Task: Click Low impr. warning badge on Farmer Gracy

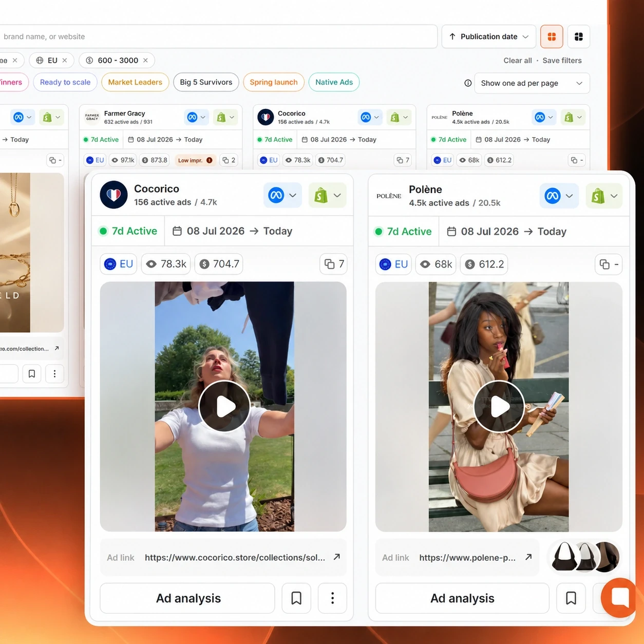Action: click(x=195, y=160)
